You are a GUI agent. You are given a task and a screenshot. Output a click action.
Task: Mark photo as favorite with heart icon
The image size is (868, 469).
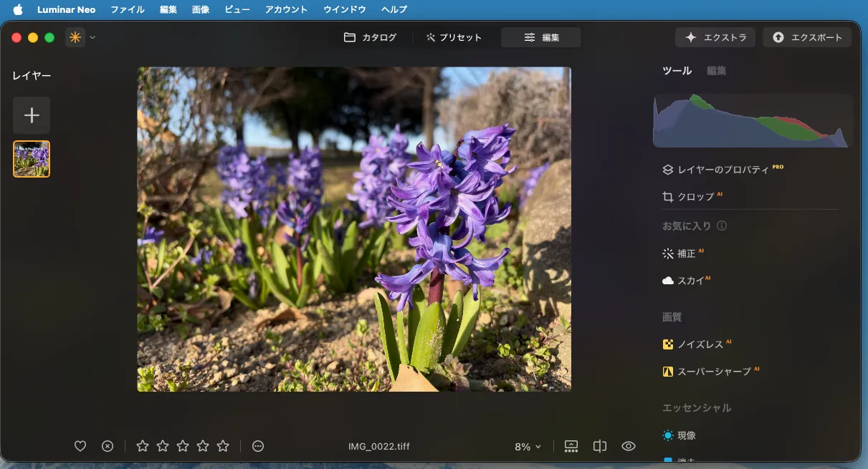coord(80,446)
